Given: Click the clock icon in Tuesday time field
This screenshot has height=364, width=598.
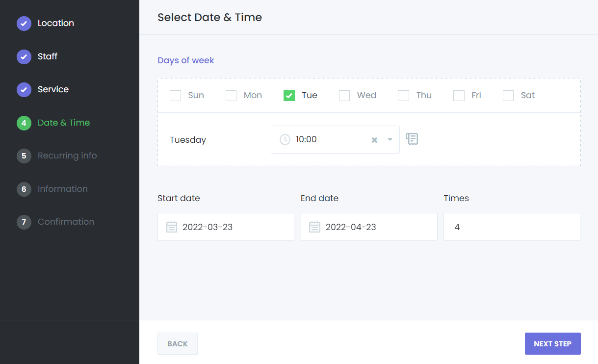Looking at the screenshot, I should [x=285, y=140].
